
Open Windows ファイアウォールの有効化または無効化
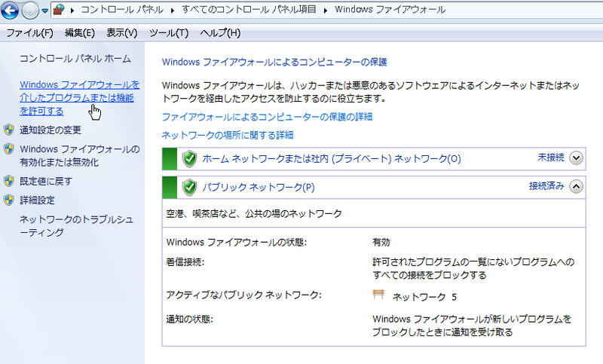(80, 156)
